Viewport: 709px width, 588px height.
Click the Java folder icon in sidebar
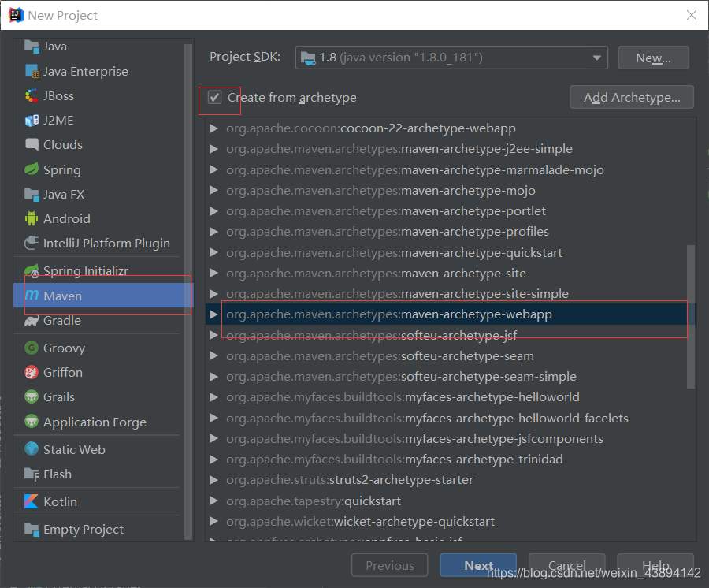32,47
